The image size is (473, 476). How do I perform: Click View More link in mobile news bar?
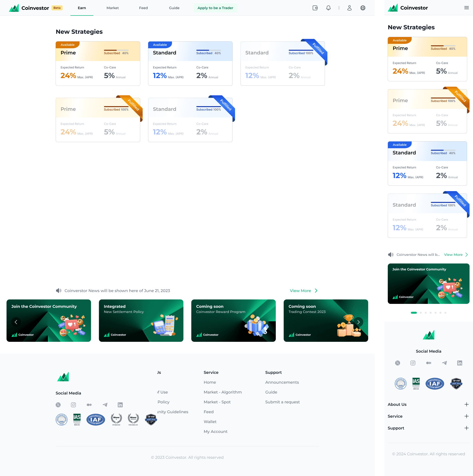[x=453, y=255]
